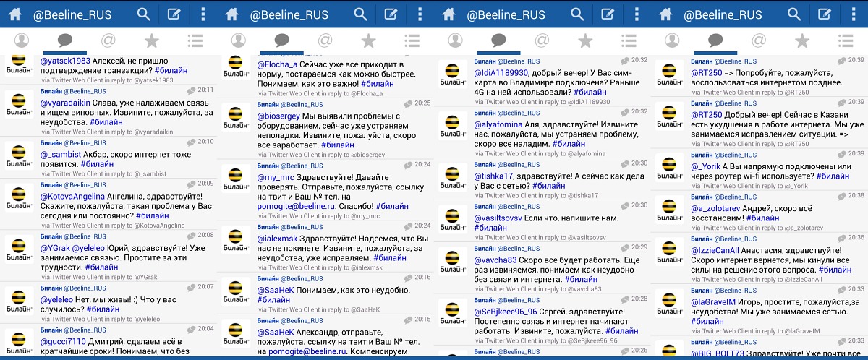The width and height of the screenshot is (868, 360).
Task: Open lists tab in @Flocha_a panel
Action: tap(412, 40)
